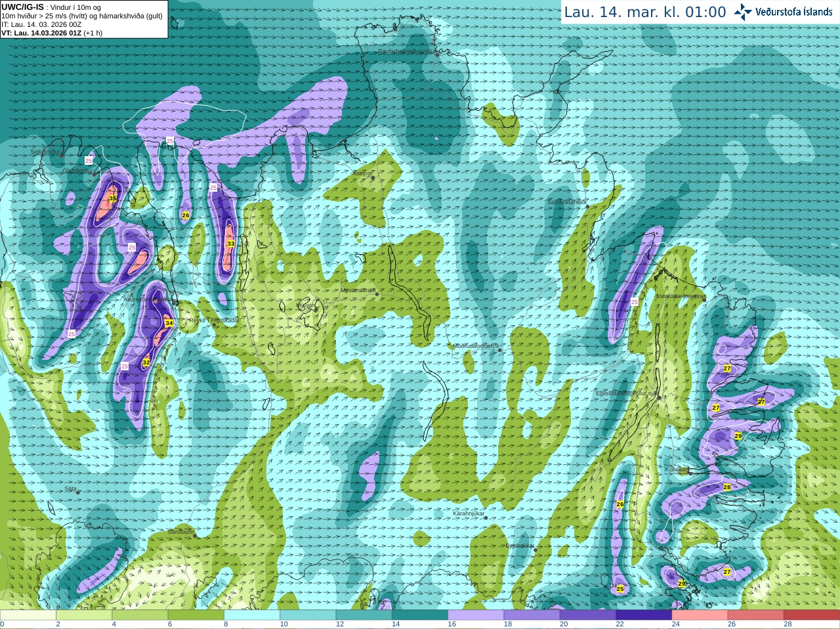Click the station dot next to Ásbyrgi

[x=372, y=178]
